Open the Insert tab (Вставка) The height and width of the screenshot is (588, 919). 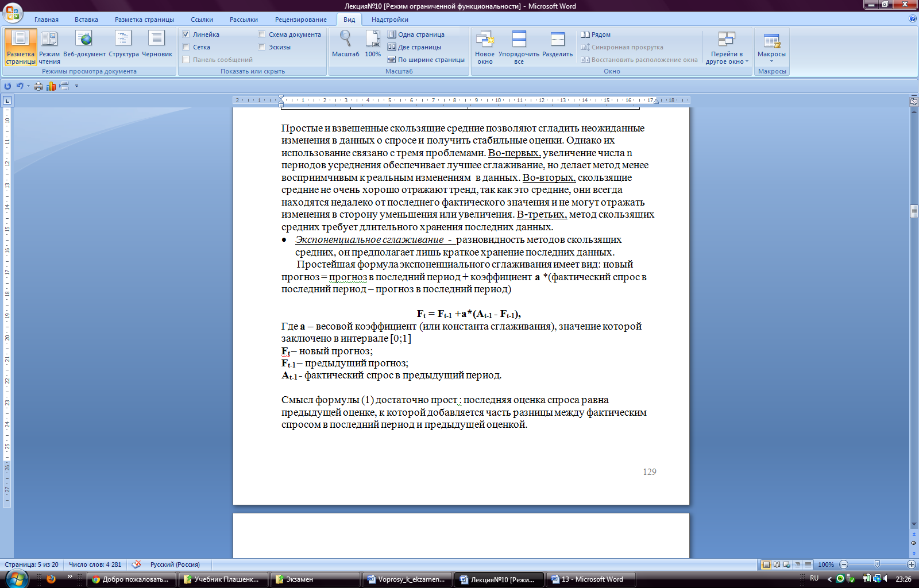pyautogui.click(x=86, y=20)
